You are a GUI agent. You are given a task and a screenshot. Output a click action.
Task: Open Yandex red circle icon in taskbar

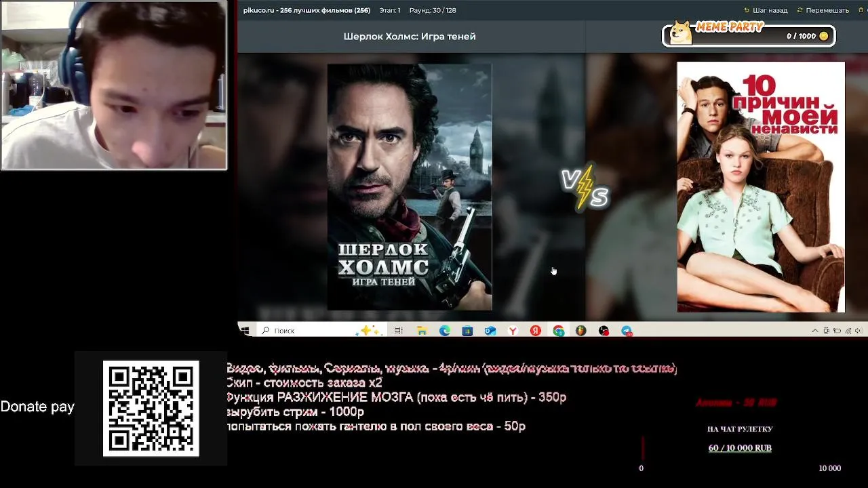(x=536, y=330)
